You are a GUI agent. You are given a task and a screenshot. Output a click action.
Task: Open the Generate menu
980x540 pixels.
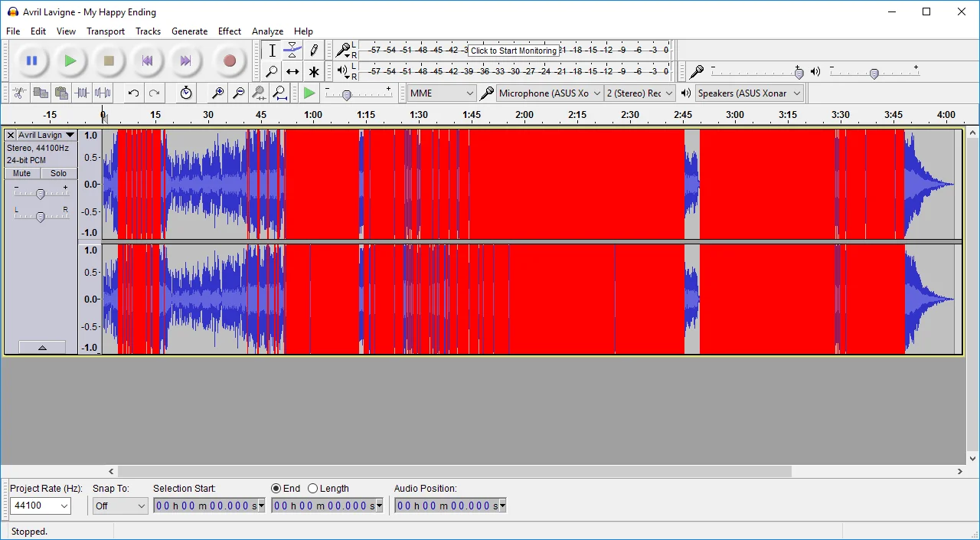coord(189,31)
